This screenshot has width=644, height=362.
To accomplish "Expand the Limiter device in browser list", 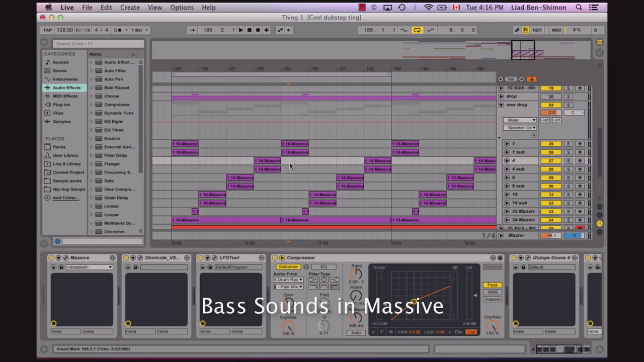I will 92,206.
